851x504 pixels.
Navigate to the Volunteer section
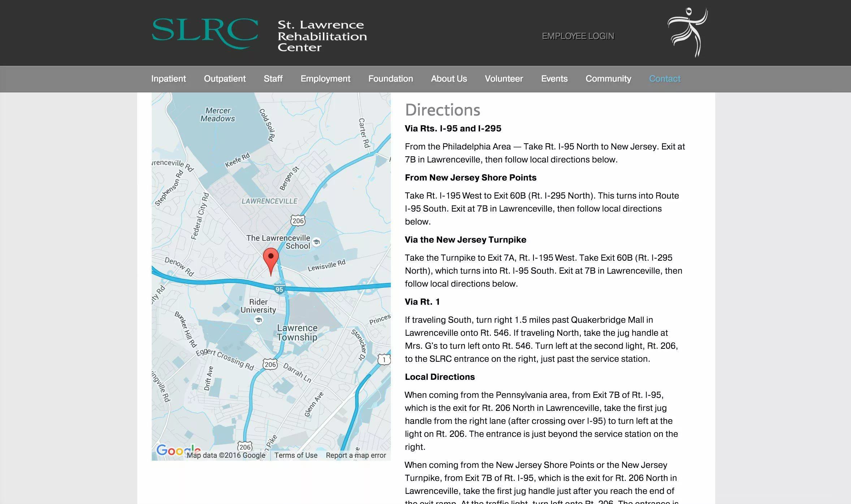point(504,79)
